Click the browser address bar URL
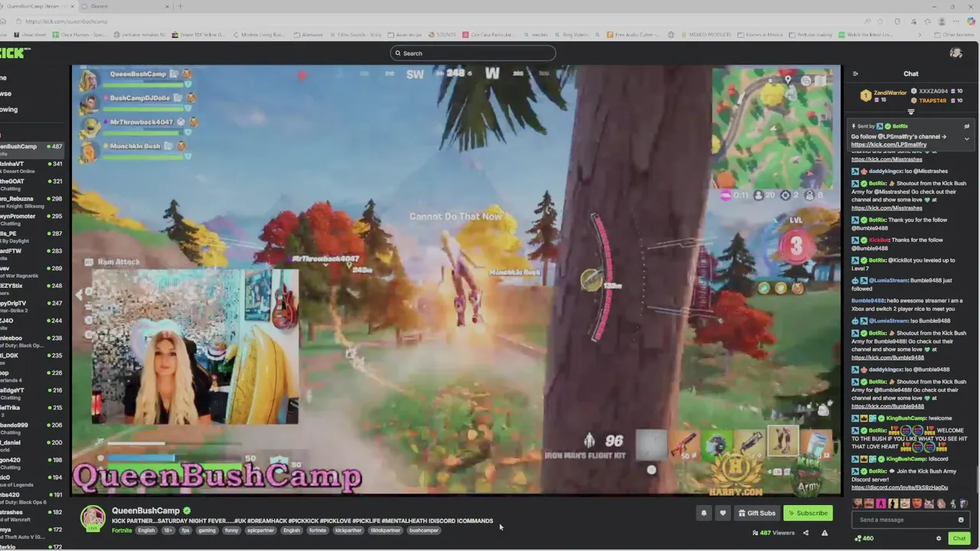This screenshot has height=551, width=980. (x=66, y=21)
